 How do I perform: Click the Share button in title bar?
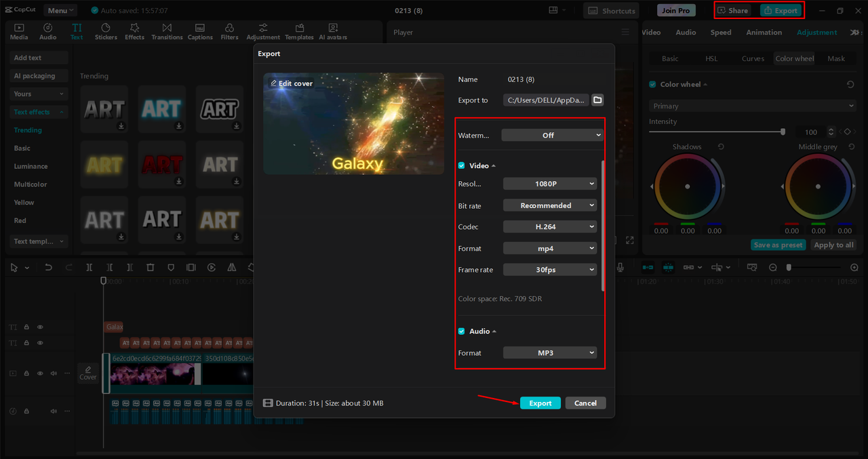point(733,11)
